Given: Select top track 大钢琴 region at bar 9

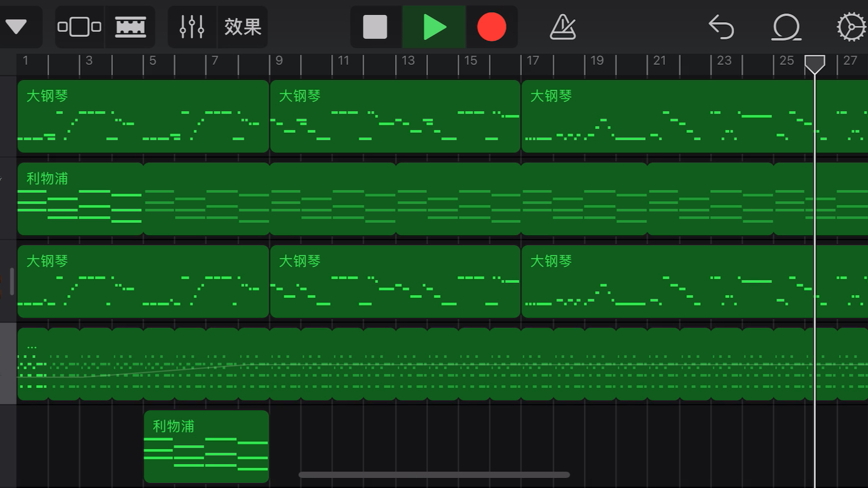Looking at the screenshot, I should click(395, 116).
